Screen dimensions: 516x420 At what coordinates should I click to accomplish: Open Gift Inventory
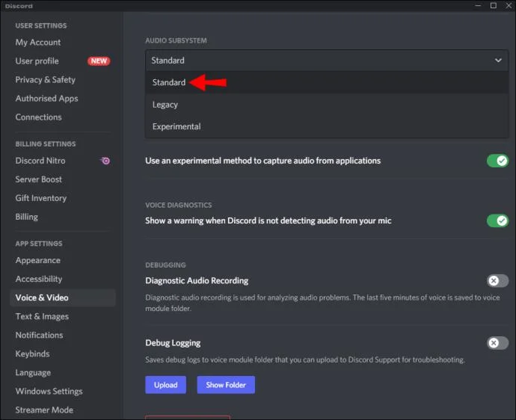(x=41, y=198)
